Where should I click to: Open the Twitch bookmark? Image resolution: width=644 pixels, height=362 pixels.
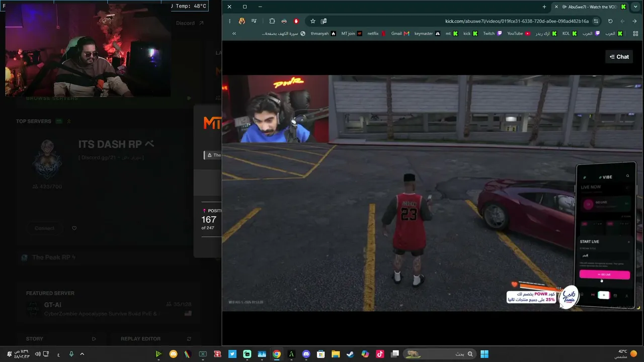[493, 34]
